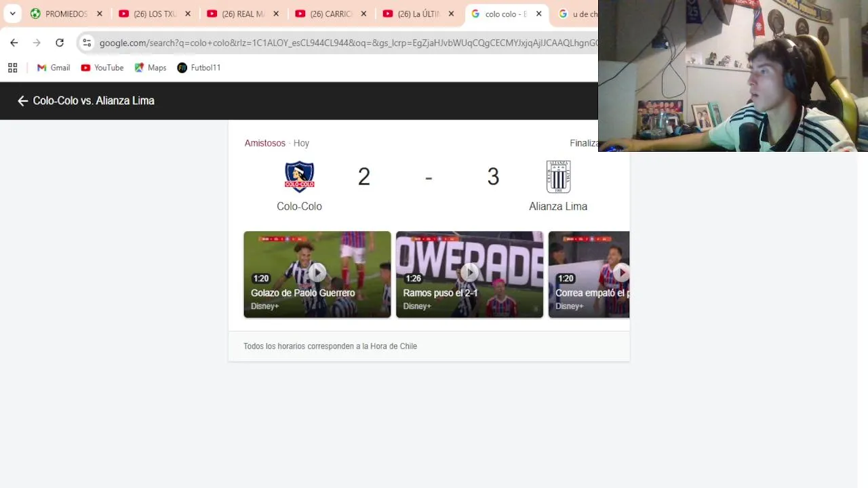Image resolution: width=868 pixels, height=488 pixels.
Task: Switch to the CARRIC YouTube tab
Action: pyautogui.click(x=331, y=14)
